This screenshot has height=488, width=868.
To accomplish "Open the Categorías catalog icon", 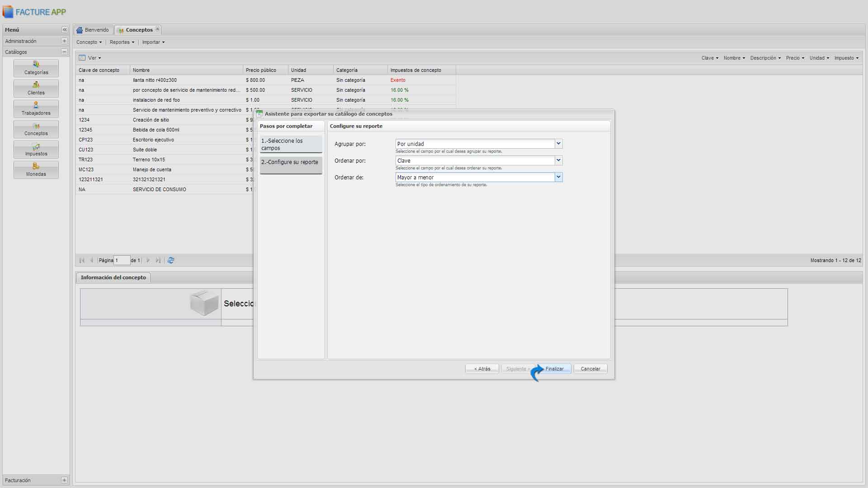I will coord(36,68).
